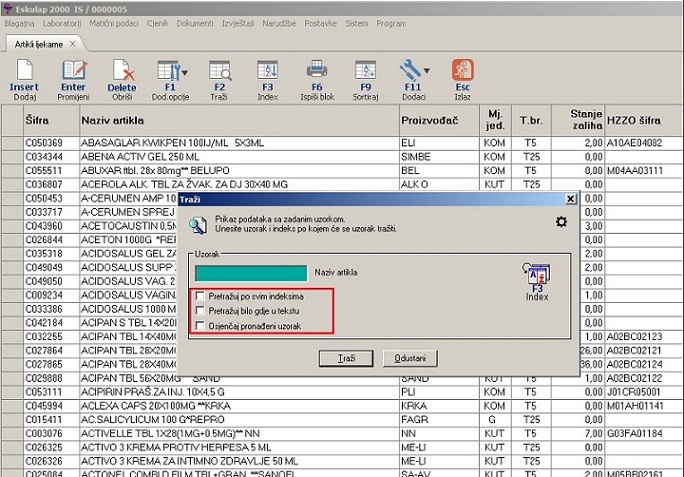Click code C009234 in Šifra column

pyautogui.click(x=44, y=295)
